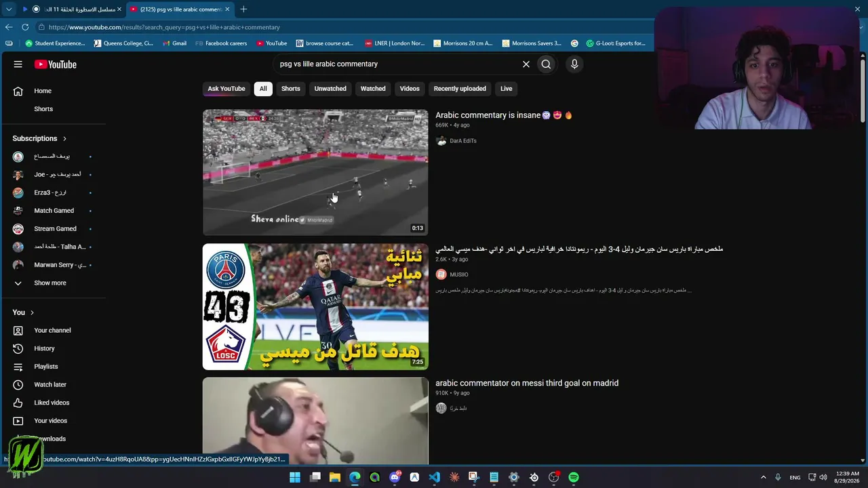Viewport: 868px width, 488px height.
Task: Open "arabic commentator on messi third goal" title
Action: (527, 383)
